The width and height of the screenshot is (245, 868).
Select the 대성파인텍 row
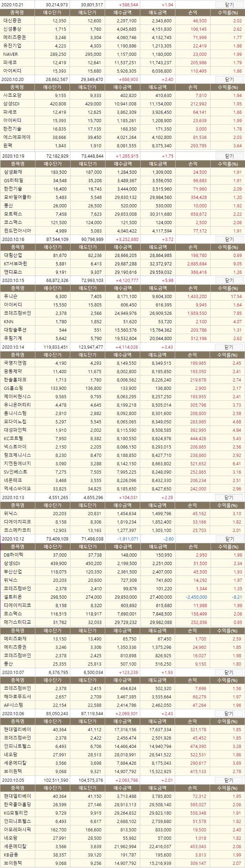pyautogui.click(x=122, y=430)
